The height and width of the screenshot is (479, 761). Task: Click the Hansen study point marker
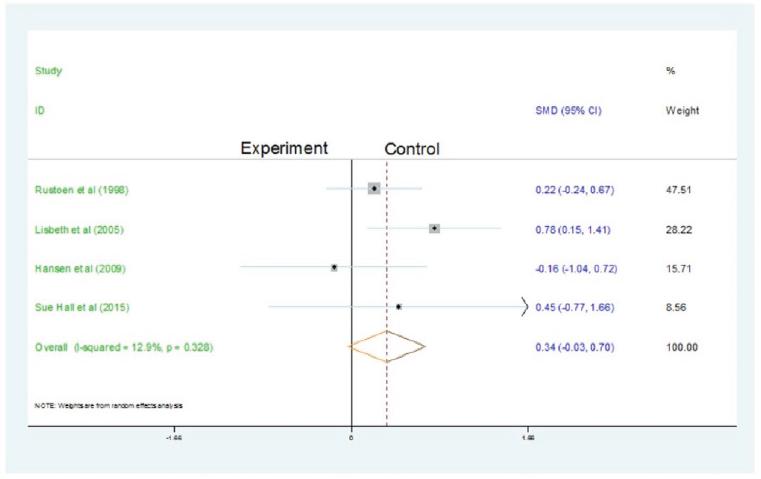click(334, 267)
